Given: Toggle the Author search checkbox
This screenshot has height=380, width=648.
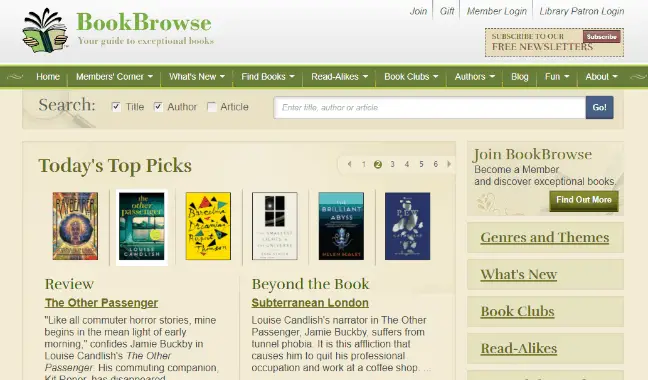Looking at the screenshot, I should [158, 107].
